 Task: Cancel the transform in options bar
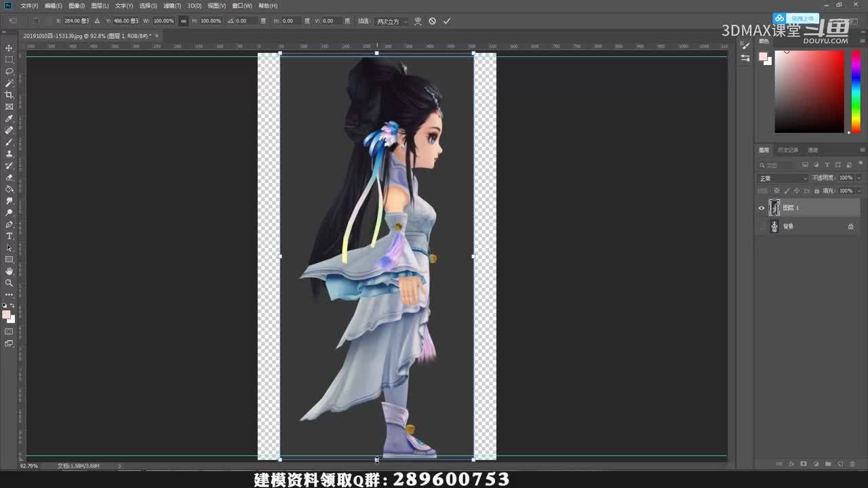click(x=433, y=21)
